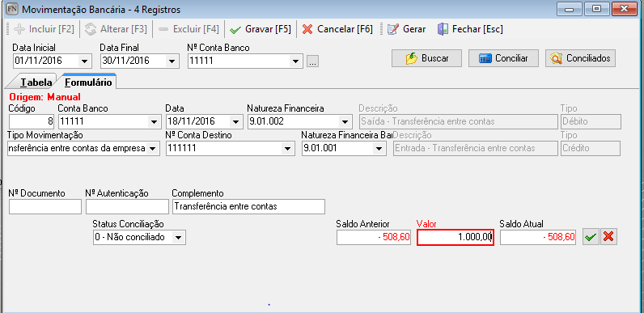Select the Formulário tab

88,82
